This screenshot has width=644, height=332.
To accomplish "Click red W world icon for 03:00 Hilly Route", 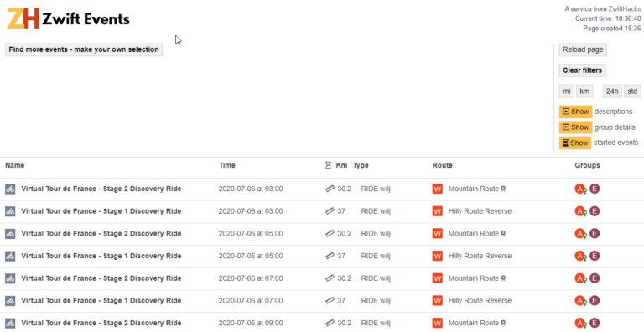I will tap(438, 211).
